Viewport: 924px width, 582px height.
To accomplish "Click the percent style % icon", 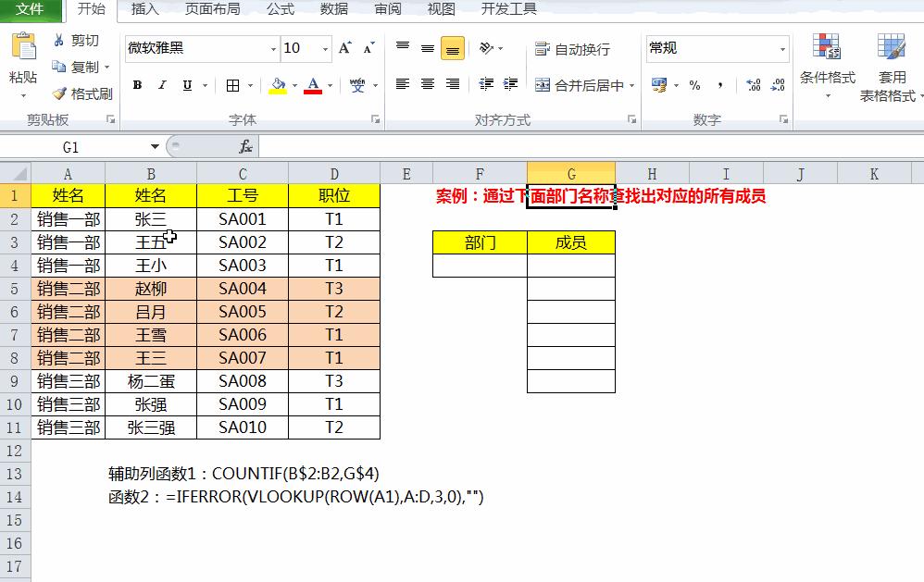I will tap(694, 84).
